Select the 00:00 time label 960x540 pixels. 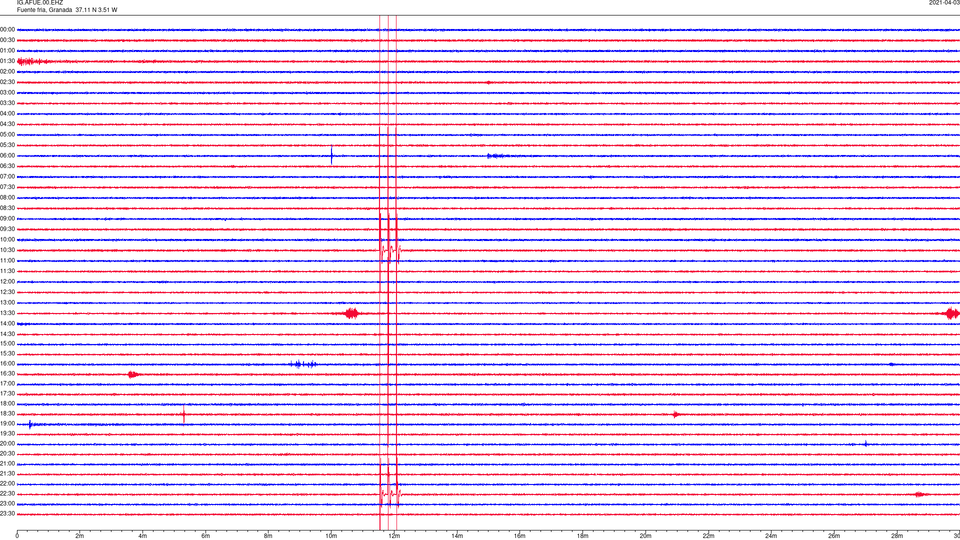[7, 29]
